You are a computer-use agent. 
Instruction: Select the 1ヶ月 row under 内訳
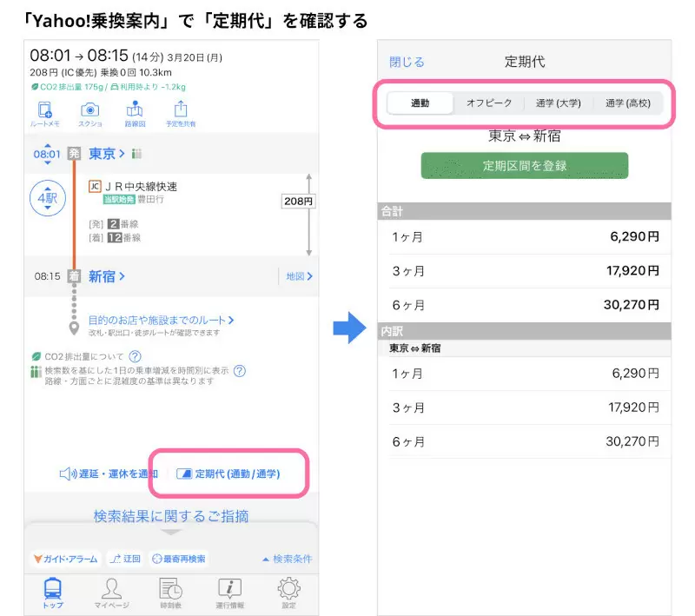pyautogui.click(x=525, y=374)
